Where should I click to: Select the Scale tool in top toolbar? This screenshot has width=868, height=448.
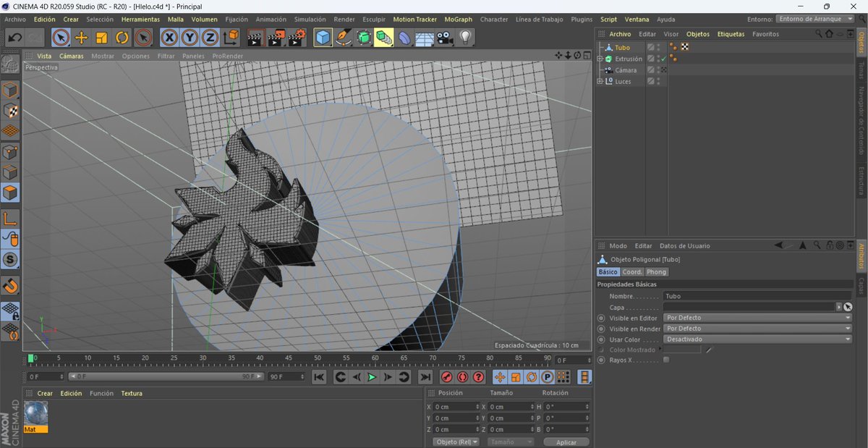[102, 37]
